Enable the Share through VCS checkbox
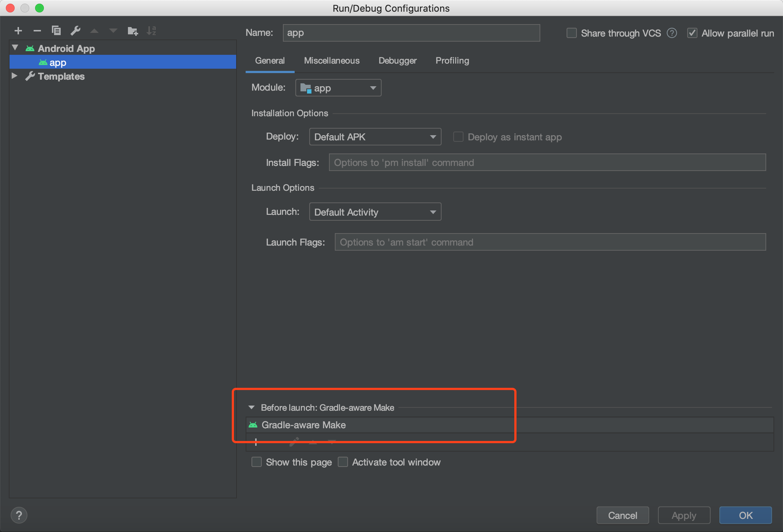The image size is (783, 532). click(x=571, y=33)
